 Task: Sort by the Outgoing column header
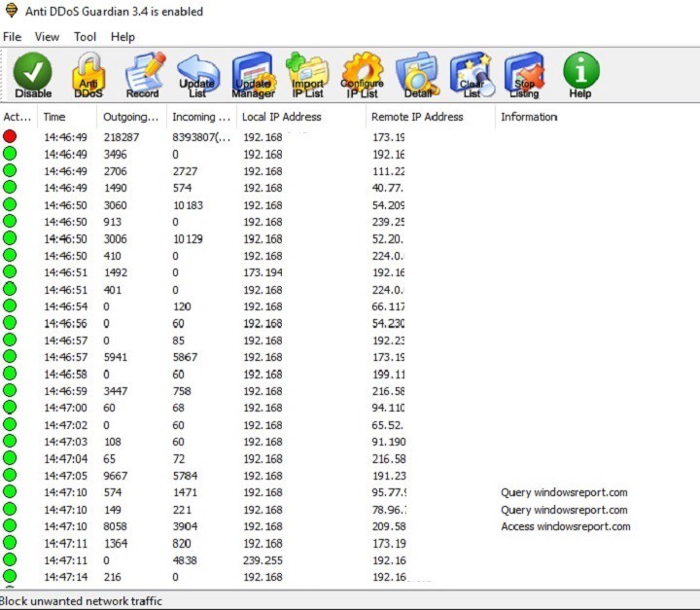(131, 117)
